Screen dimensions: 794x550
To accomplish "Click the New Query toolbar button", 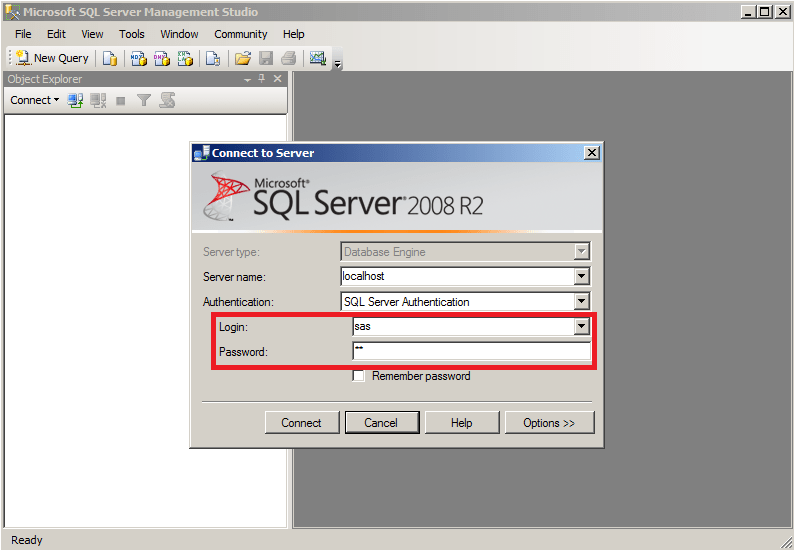I will tap(52, 58).
